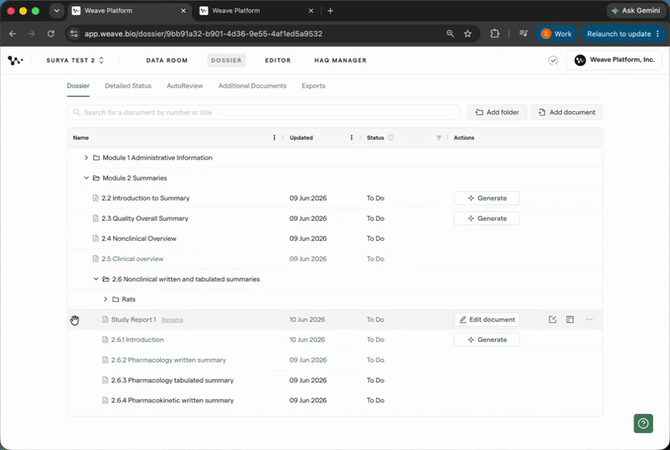670x450 pixels.
Task: Click the Add folder button
Action: coord(497,112)
